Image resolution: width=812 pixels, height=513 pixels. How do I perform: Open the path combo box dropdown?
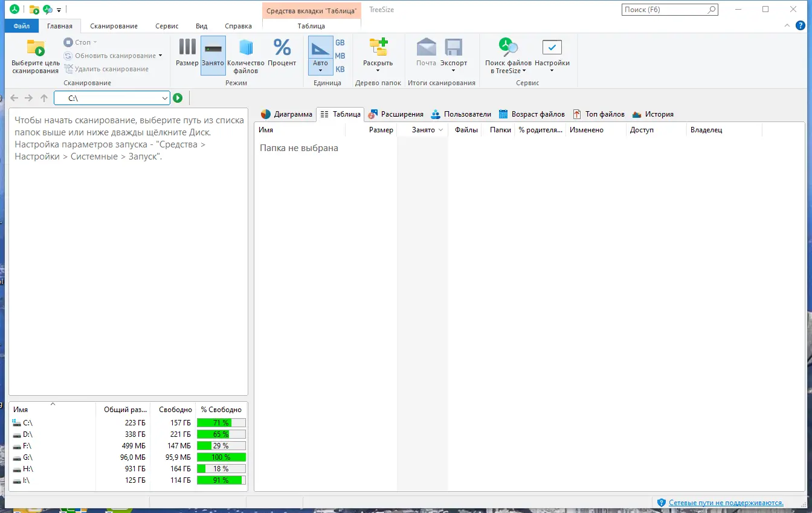point(164,97)
